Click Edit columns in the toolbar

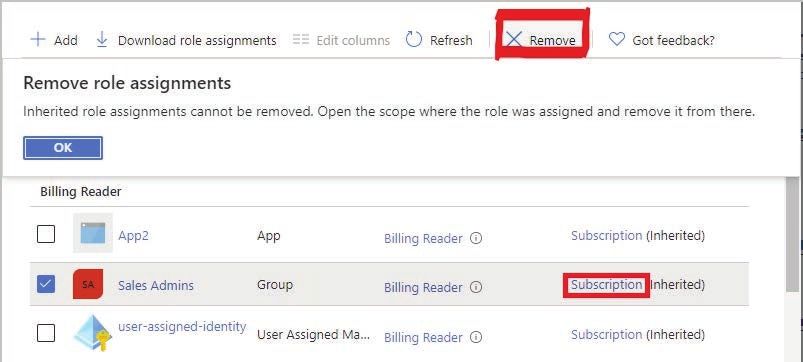[x=341, y=40]
